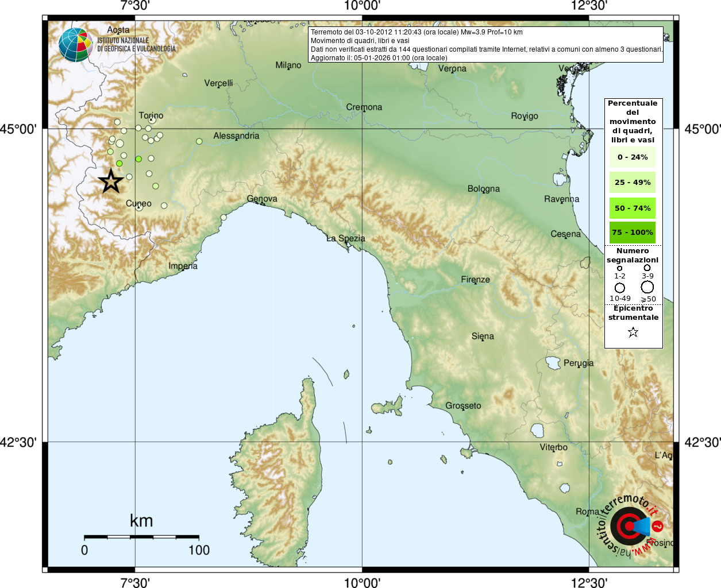The width and height of the screenshot is (721, 588).
Task: Click the 75 - 100% dark green swatch
Action: 633,233
